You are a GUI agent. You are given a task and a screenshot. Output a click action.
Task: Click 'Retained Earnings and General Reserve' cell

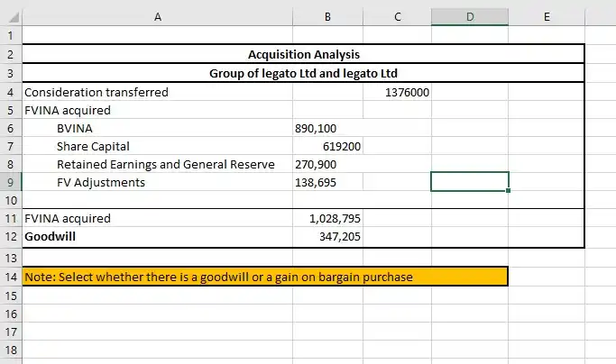[158, 165]
